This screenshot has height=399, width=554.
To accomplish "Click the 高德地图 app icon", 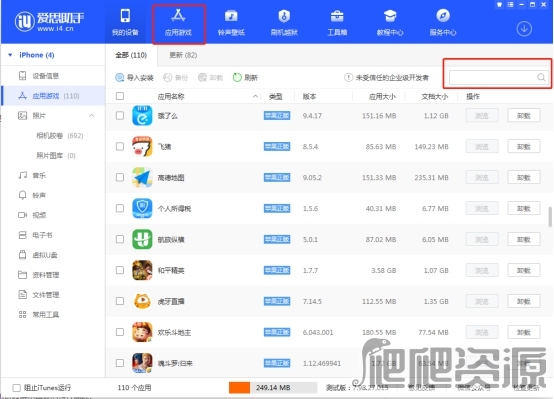I will click(x=142, y=177).
